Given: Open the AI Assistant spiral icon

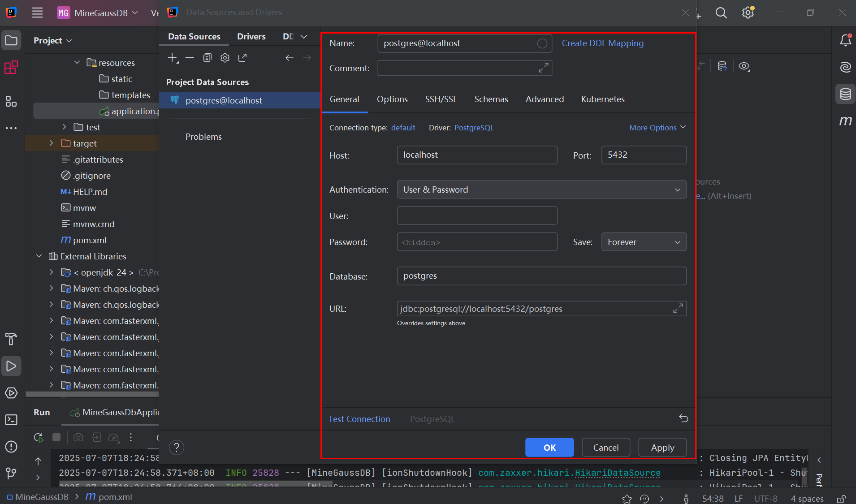Looking at the screenshot, I should click(845, 67).
